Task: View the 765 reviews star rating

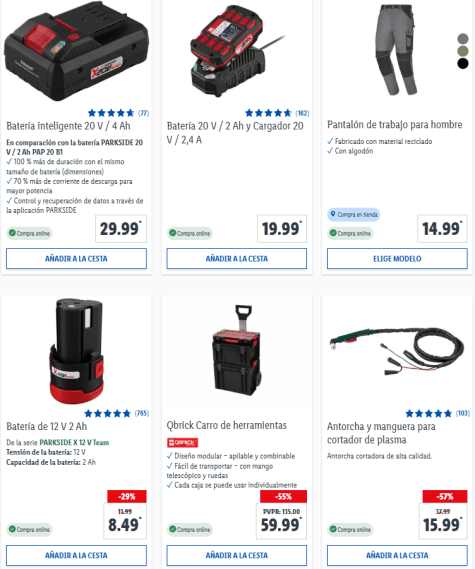Action: coord(116,413)
